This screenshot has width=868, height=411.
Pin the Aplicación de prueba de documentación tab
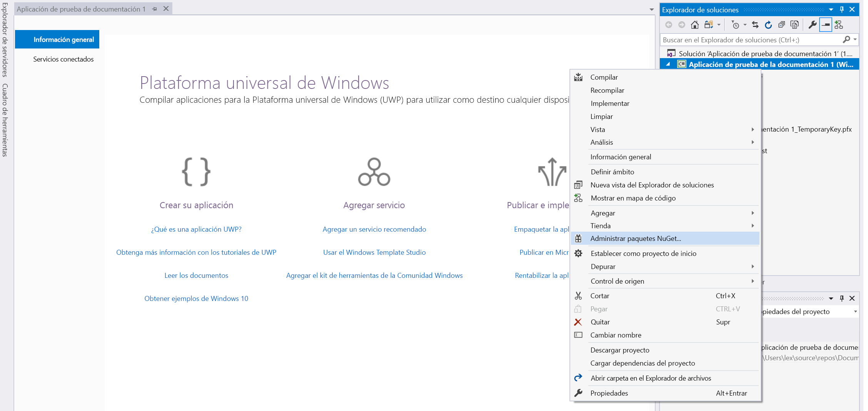tap(154, 8)
